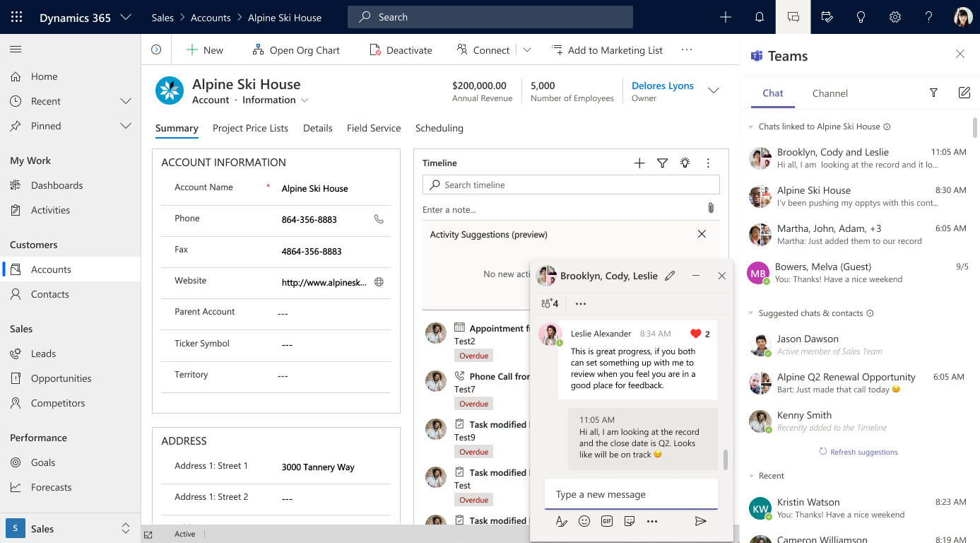Attach a file with the paperclip icon
The height and width of the screenshot is (543, 980).
711,209
